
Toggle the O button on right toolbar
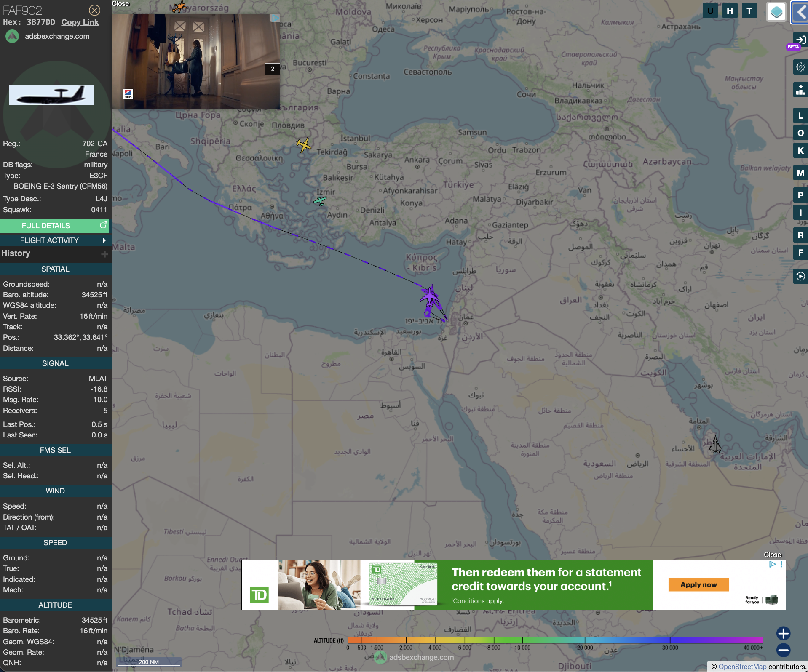[x=800, y=133]
